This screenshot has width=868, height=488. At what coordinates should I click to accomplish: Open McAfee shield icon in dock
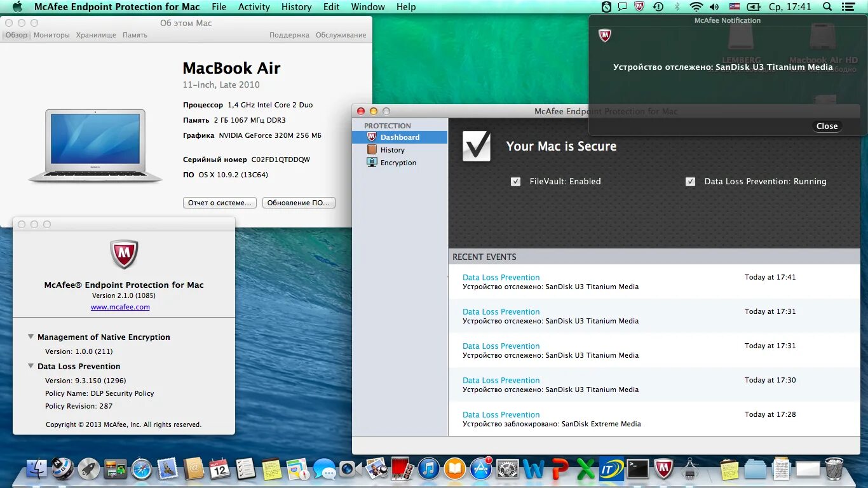pos(664,469)
